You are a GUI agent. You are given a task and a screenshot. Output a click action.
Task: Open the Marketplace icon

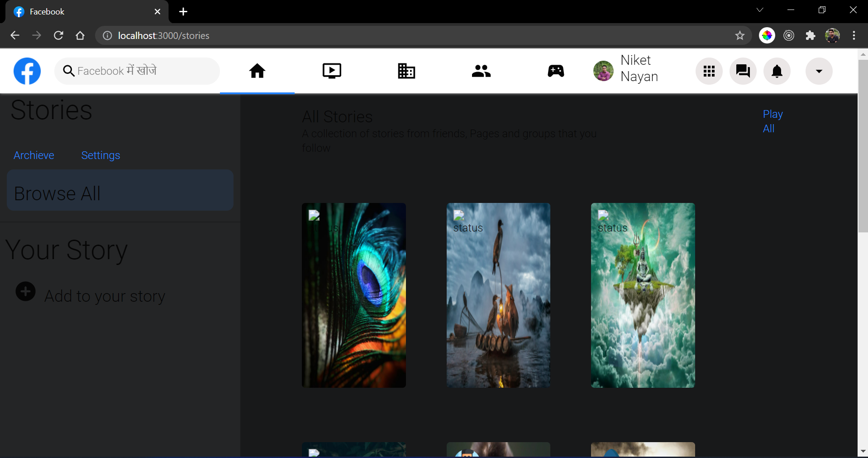point(406,71)
